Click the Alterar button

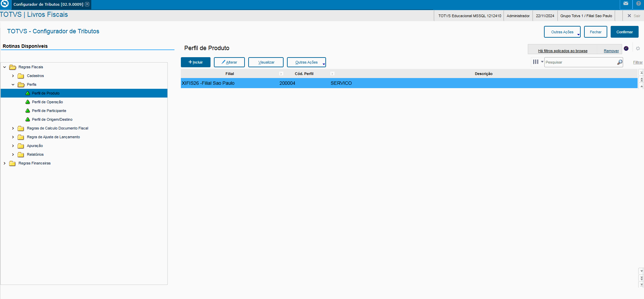229,62
